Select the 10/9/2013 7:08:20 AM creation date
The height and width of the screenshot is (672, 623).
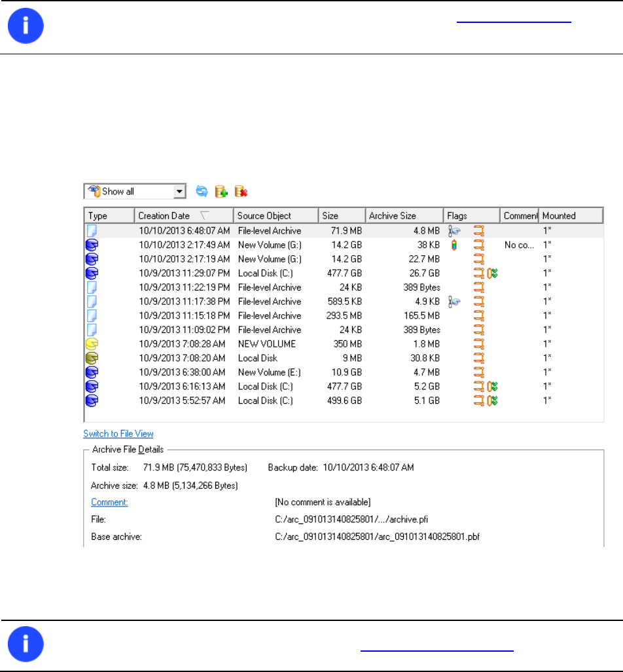[x=182, y=358]
